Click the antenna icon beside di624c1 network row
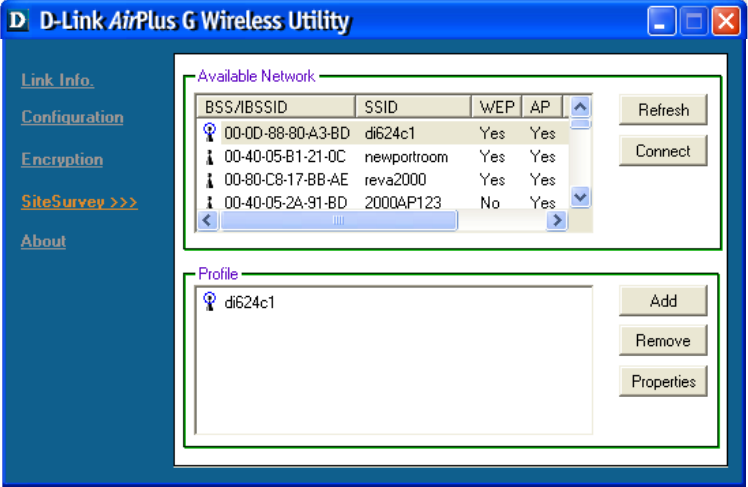 (209, 132)
